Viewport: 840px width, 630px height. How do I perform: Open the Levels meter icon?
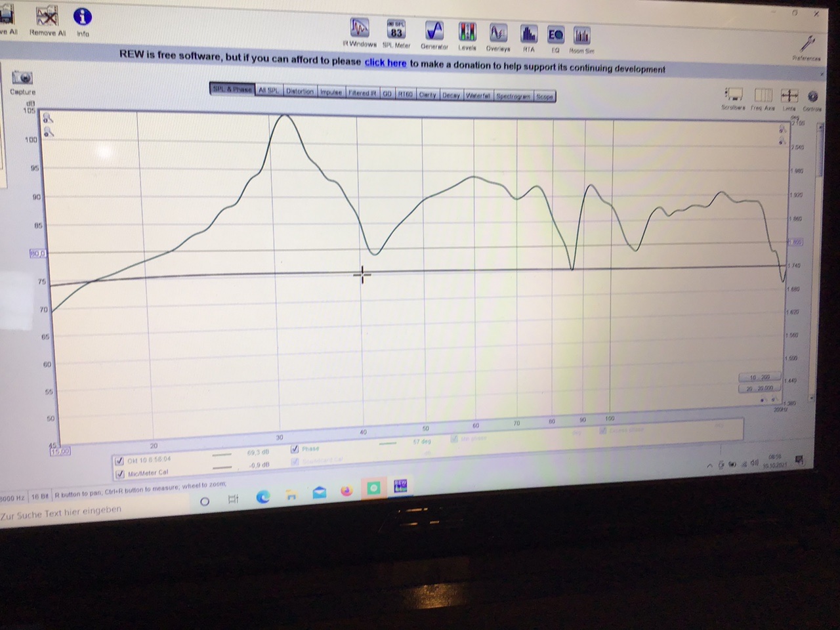467,33
